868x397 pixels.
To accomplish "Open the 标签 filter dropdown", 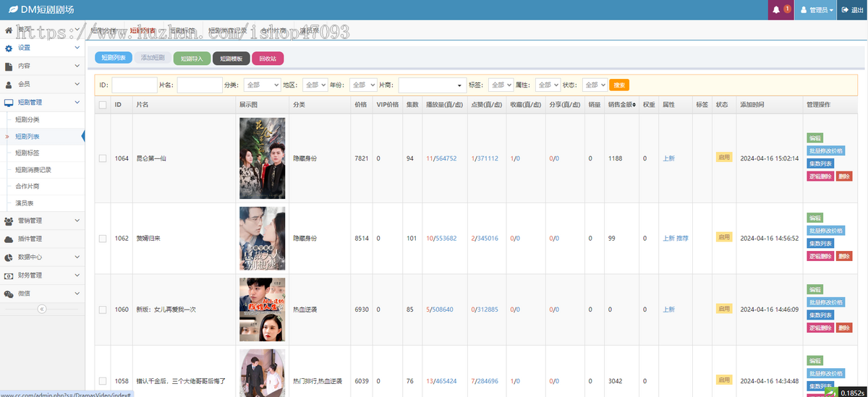I will 501,85.
